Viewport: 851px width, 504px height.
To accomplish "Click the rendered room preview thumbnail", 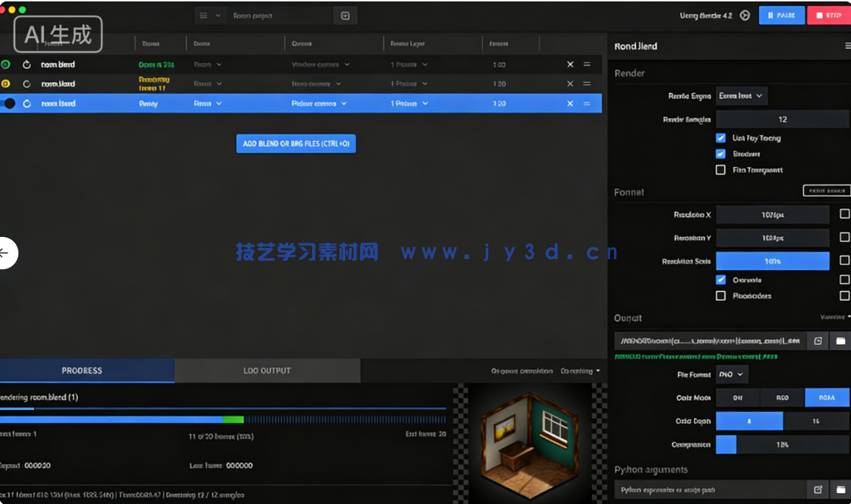I will (529, 441).
